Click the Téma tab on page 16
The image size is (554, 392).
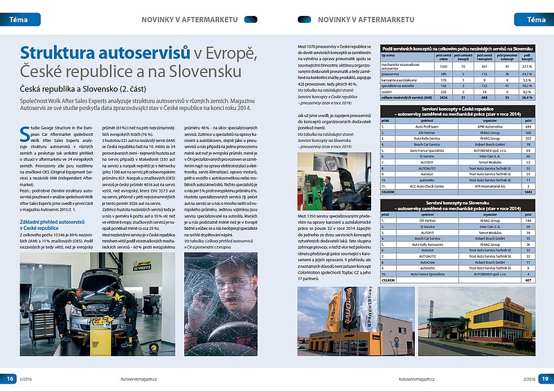pos(20,19)
